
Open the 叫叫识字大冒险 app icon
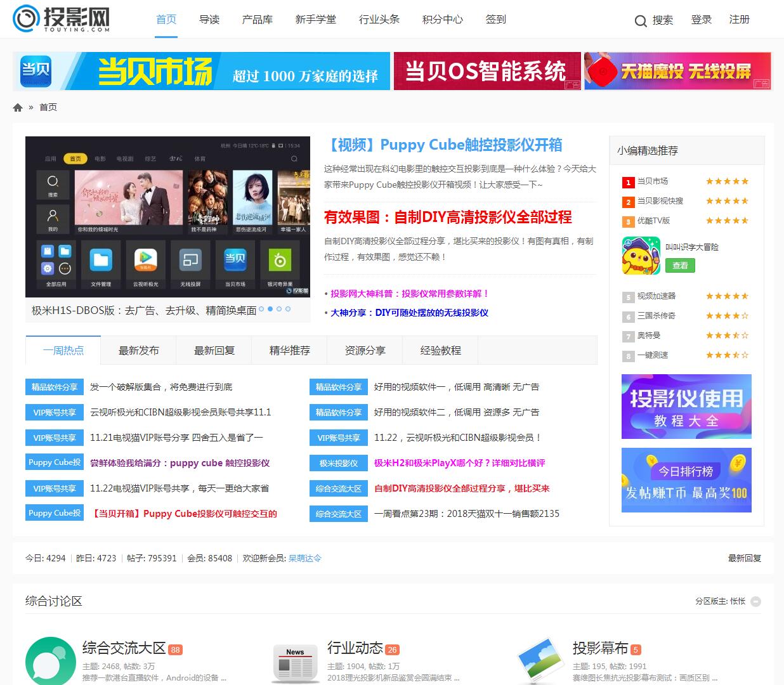click(x=641, y=255)
